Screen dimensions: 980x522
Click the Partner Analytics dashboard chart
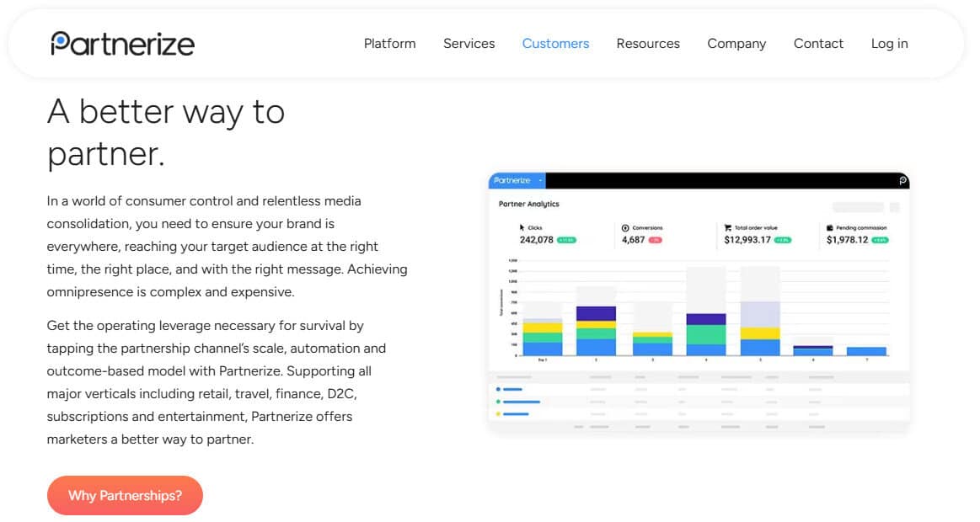[699, 312]
